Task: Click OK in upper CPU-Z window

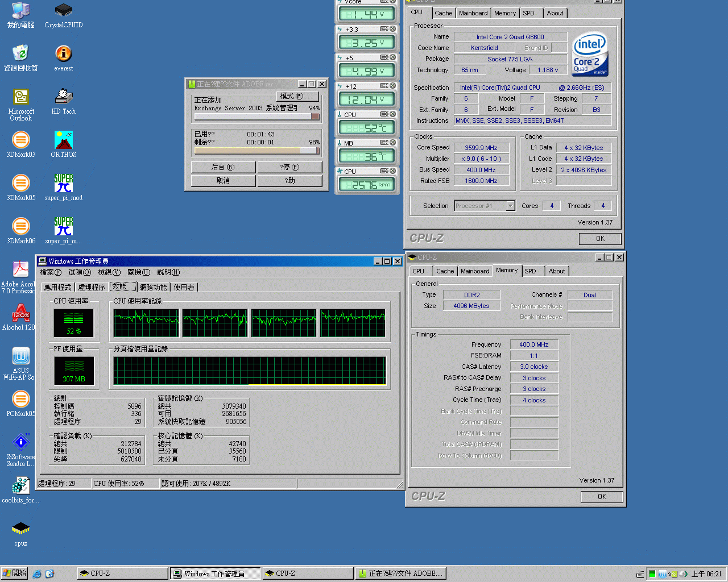Action: click(600, 239)
